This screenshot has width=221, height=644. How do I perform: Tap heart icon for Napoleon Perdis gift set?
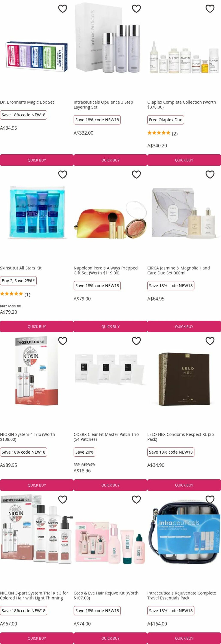136,174
